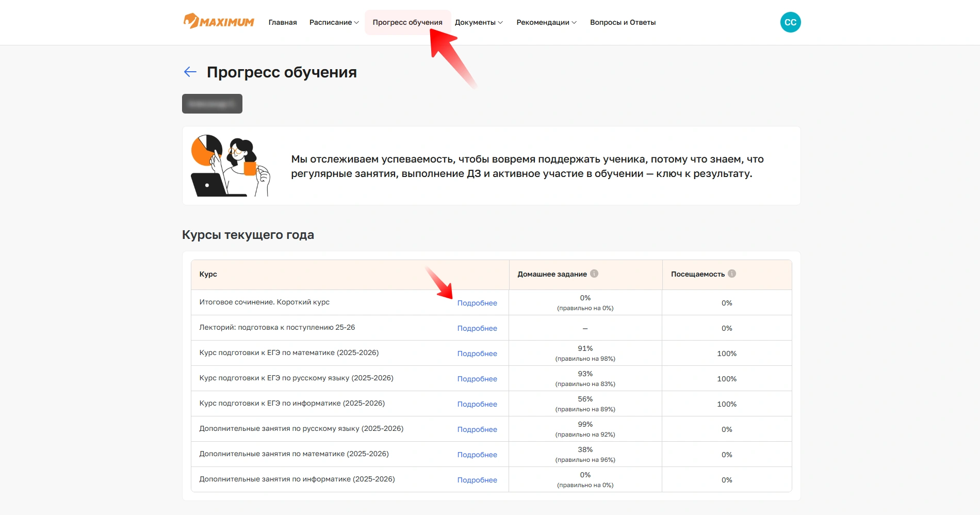Open Подробнее for Лекторий course
Image resolution: width=980 pixels, height=515 pixels.
point(477,328)
